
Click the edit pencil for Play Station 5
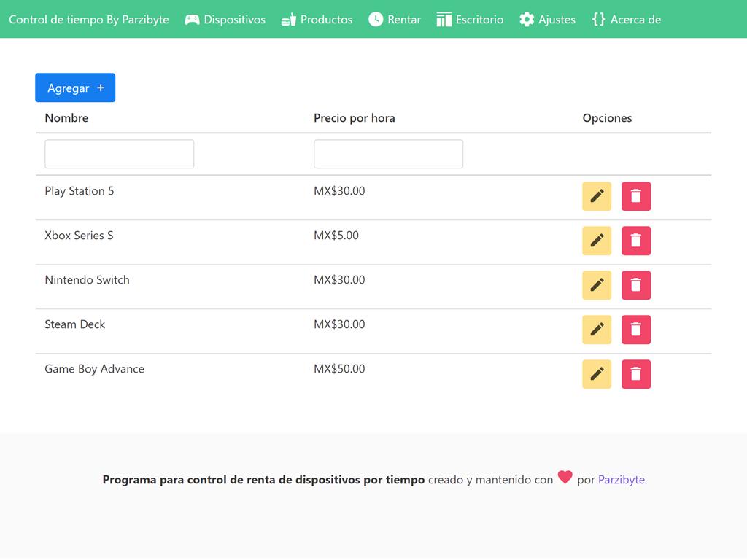pyautogui.click(x=597, y=196)
